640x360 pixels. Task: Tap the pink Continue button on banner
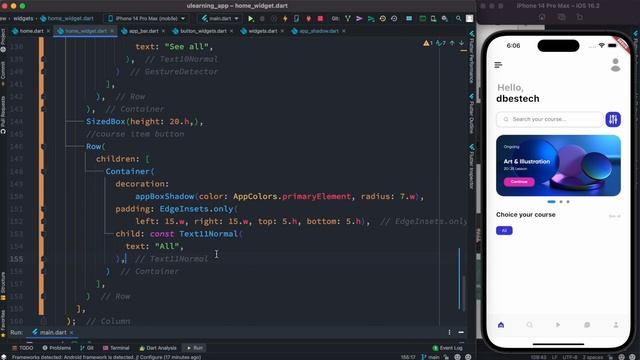coord(519,182)
